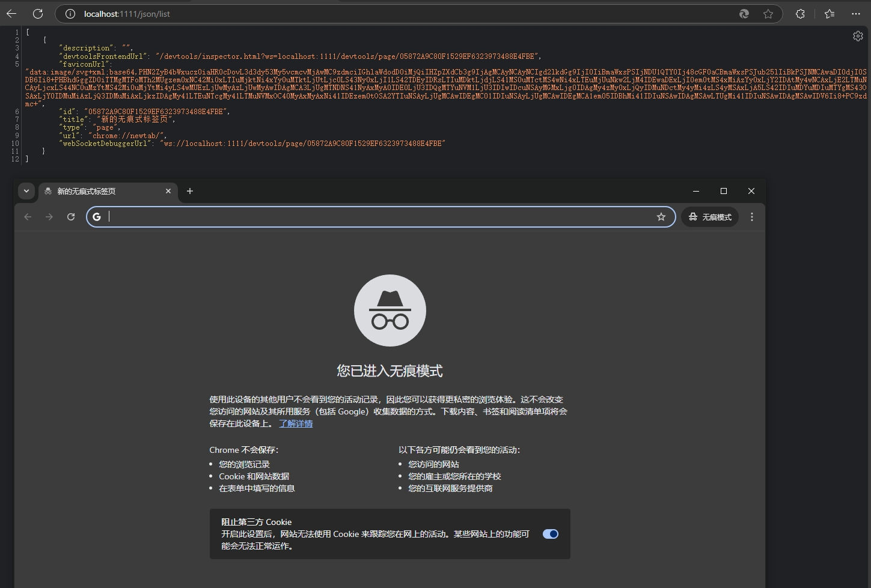Click the bookmark star in the incognito address bar
The height and width of the screenshot is (588, 871).
(661, 217)
